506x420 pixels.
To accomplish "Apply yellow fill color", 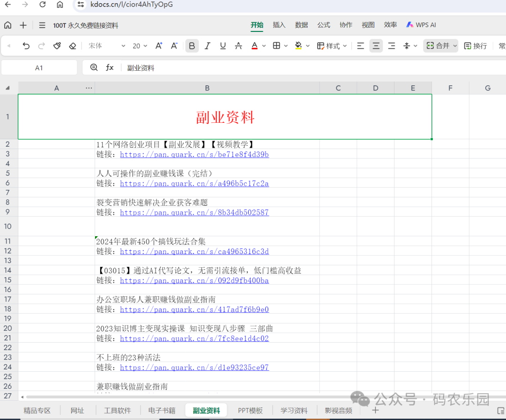I will tap(298, 46).
